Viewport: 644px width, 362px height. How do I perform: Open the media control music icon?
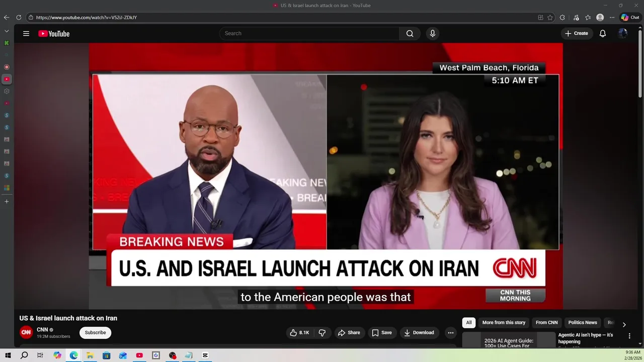(576, 17)
